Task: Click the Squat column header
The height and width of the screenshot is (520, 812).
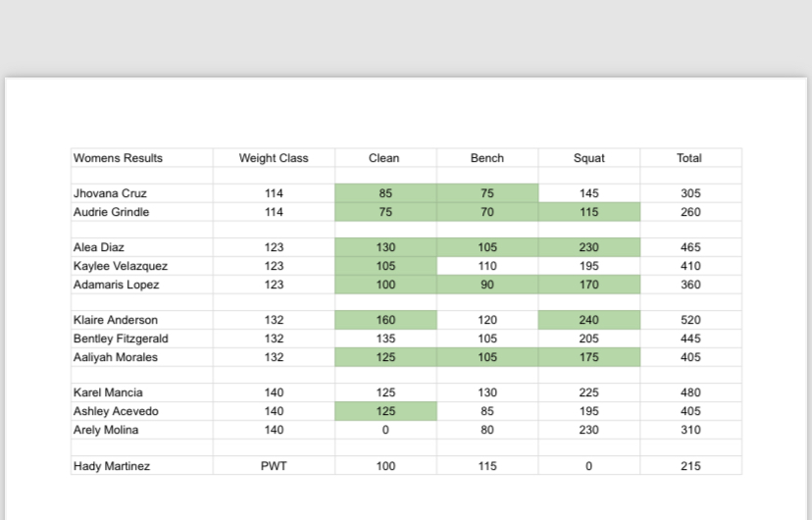Action: click(589, 158)
